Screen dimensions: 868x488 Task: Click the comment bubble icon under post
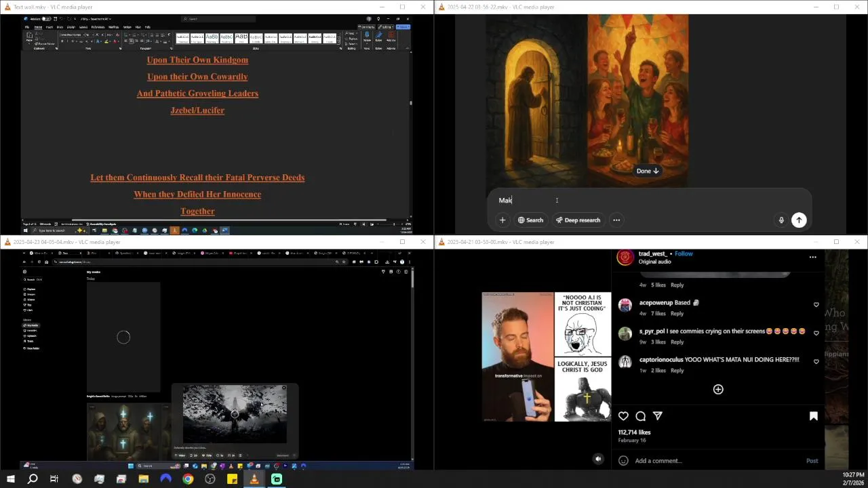640,416
